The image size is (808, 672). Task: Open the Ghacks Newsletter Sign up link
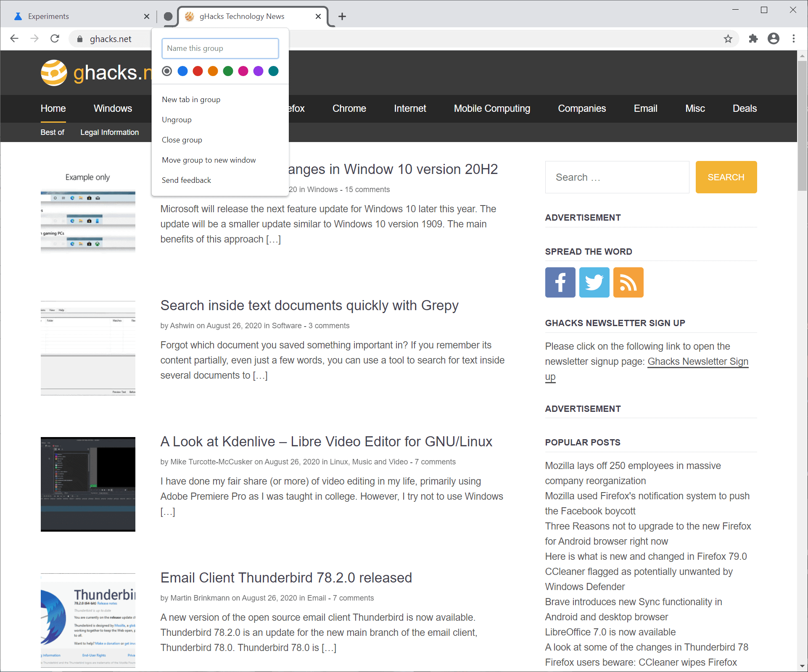pyautogui.click(x=697, y=361)
